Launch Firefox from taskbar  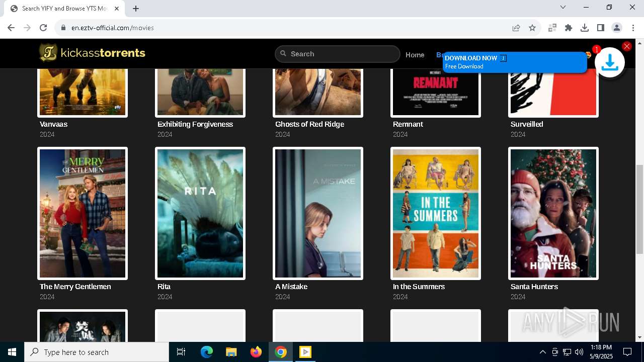256,352
